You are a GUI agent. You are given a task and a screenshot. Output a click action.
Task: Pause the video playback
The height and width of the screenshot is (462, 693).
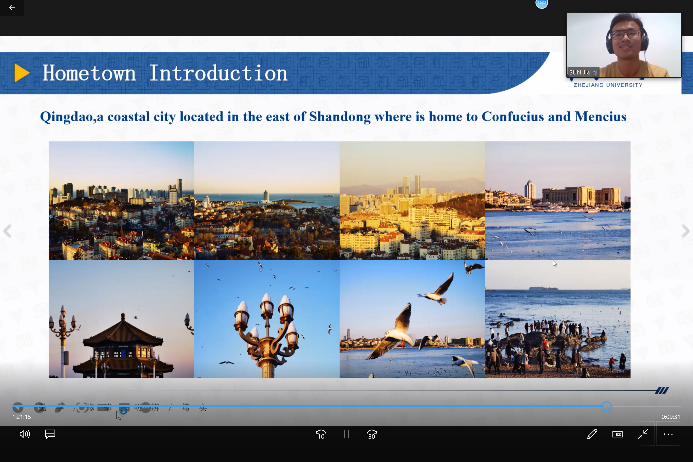(346, 434)
